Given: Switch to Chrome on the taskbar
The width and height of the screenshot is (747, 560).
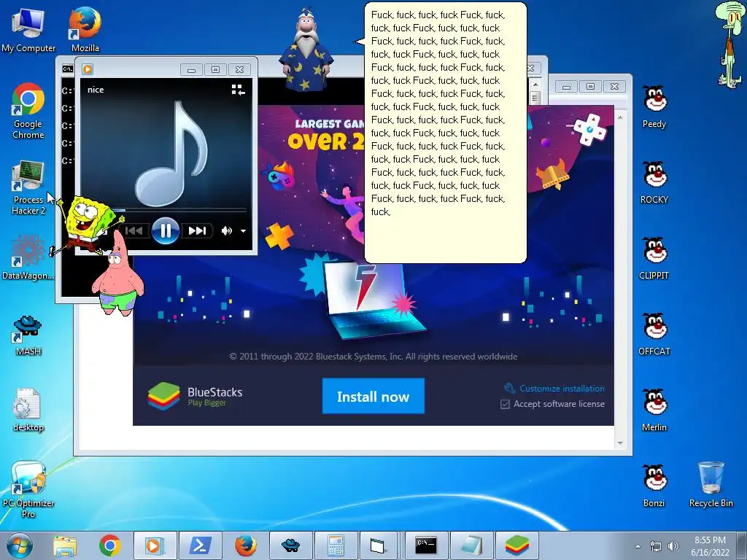Looking at the screenshot, I should (x=110, y=545).
